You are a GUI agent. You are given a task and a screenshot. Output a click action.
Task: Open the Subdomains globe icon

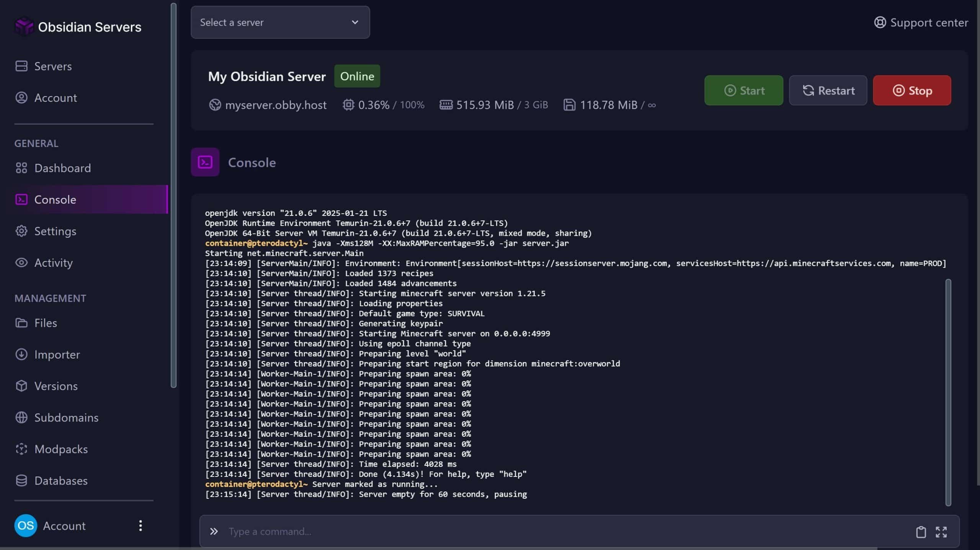pos(22,417)
